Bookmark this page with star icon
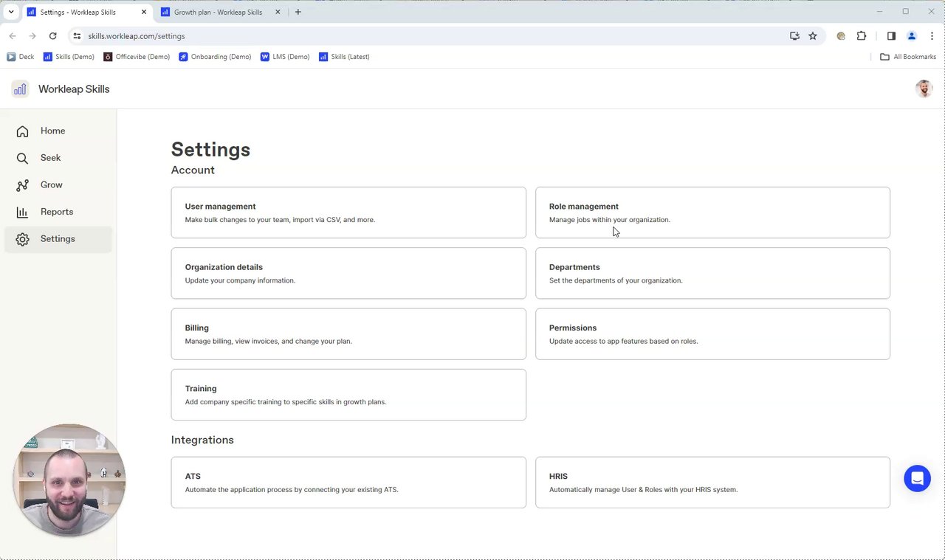 click(x=813, y=36)
